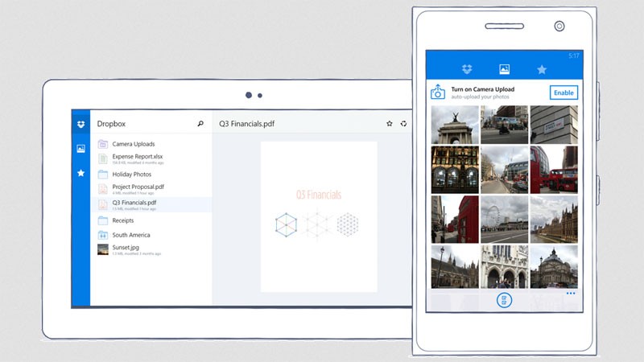Screen dimensions: 644x362
Task: Favorite Q3 Financials.pdf with the star icon
Action: (390, 124)
